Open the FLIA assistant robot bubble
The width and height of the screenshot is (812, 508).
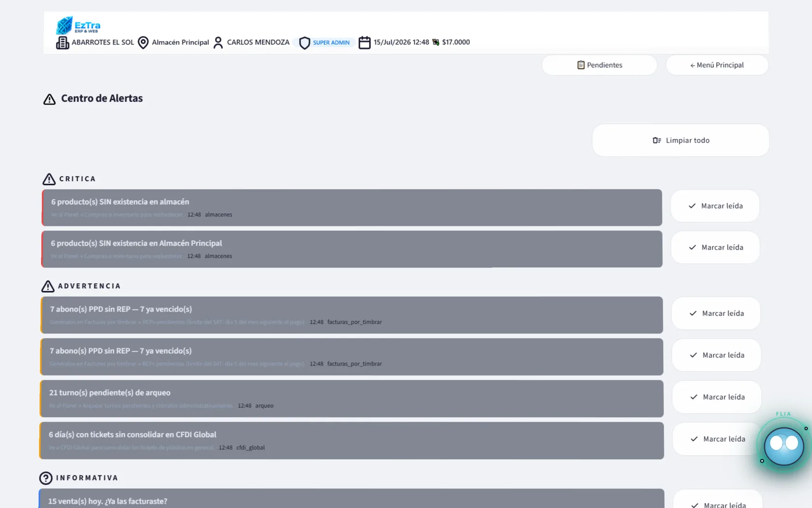[783, 446]
